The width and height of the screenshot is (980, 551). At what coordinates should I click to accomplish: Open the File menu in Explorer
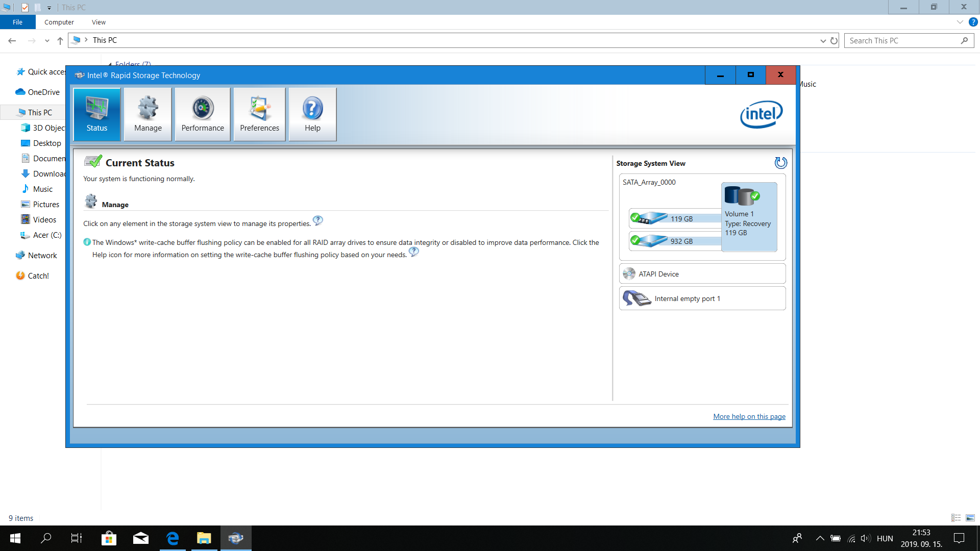click(17, 22)
